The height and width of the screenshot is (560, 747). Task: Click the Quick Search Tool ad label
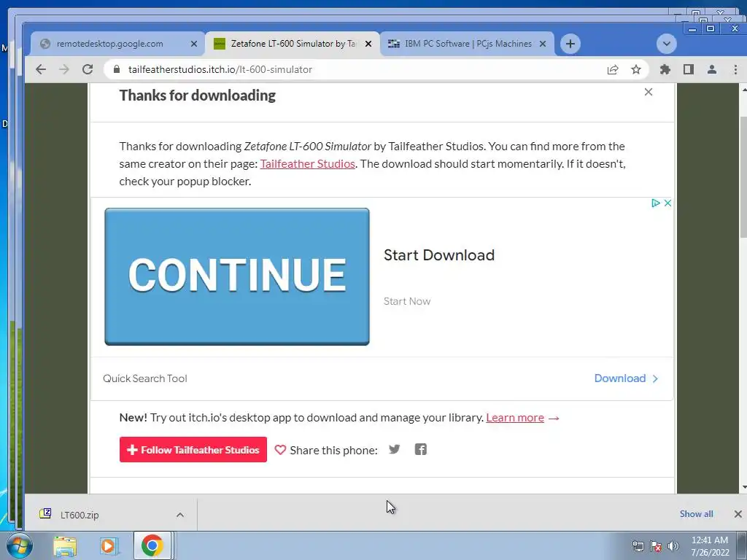145,378
